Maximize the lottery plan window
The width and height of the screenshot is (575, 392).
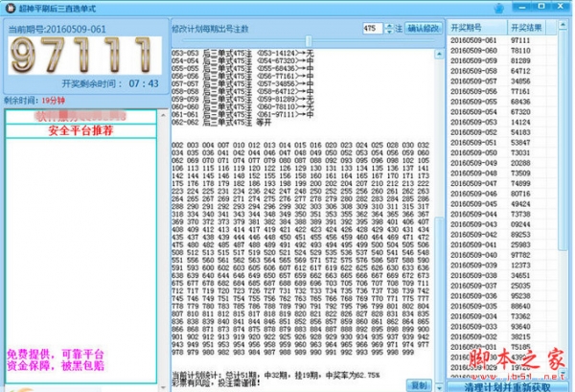point(541,7)
